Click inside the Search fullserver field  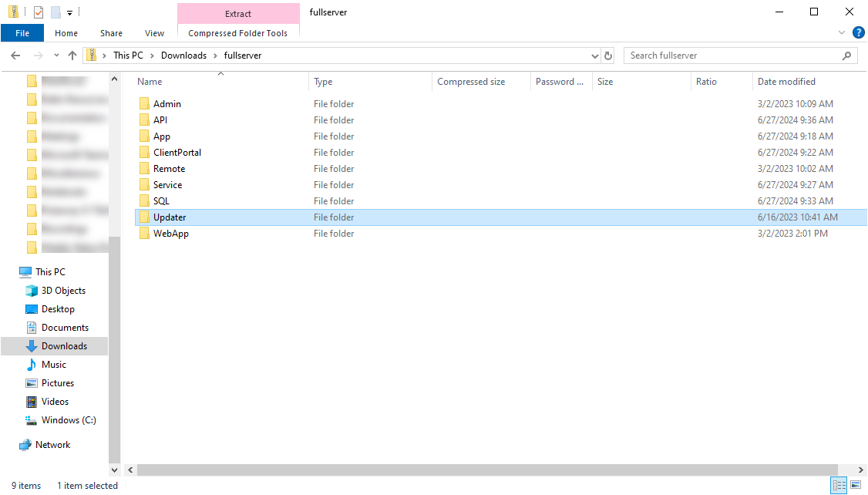point(732,56)
